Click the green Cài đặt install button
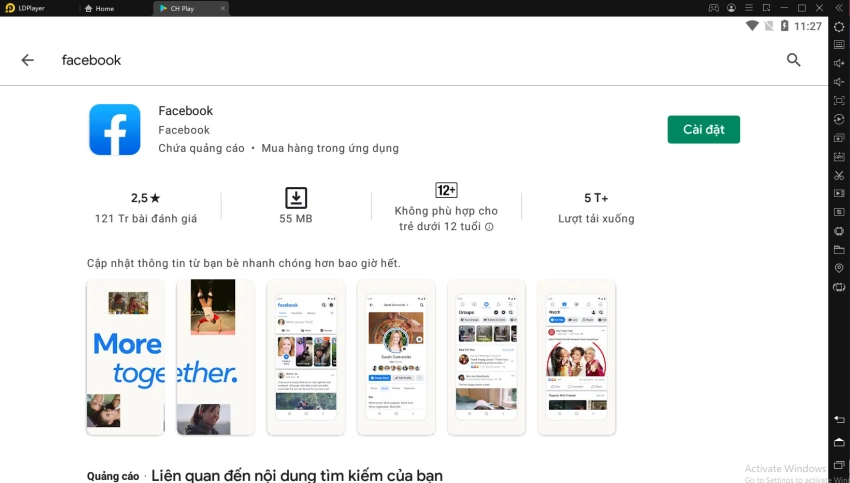The image size is (850, 483). coord(704,130)
